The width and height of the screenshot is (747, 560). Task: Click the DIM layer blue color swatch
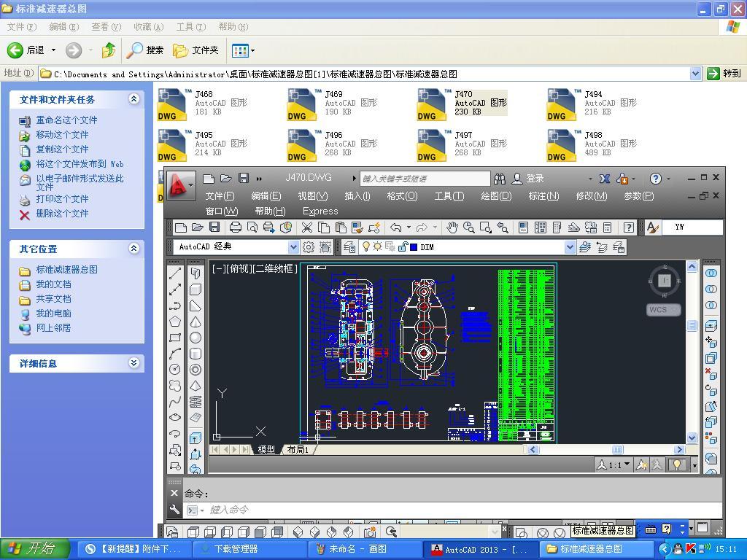414,247
